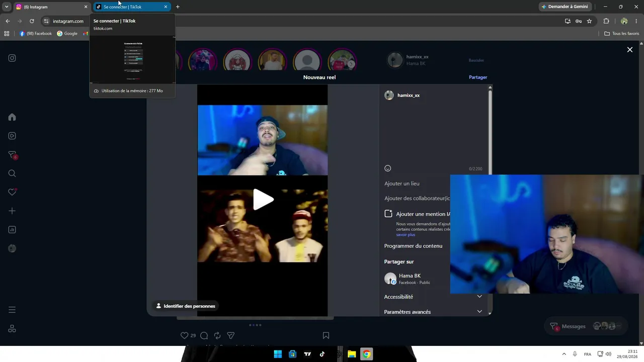Open Notifications heart in sidebar

(x=12, y=192)
